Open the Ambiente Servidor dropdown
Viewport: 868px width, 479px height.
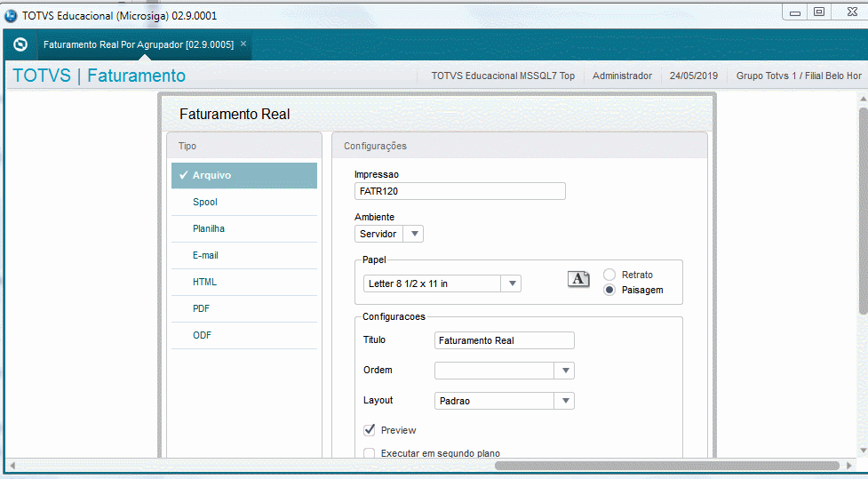tap(389, 234)
